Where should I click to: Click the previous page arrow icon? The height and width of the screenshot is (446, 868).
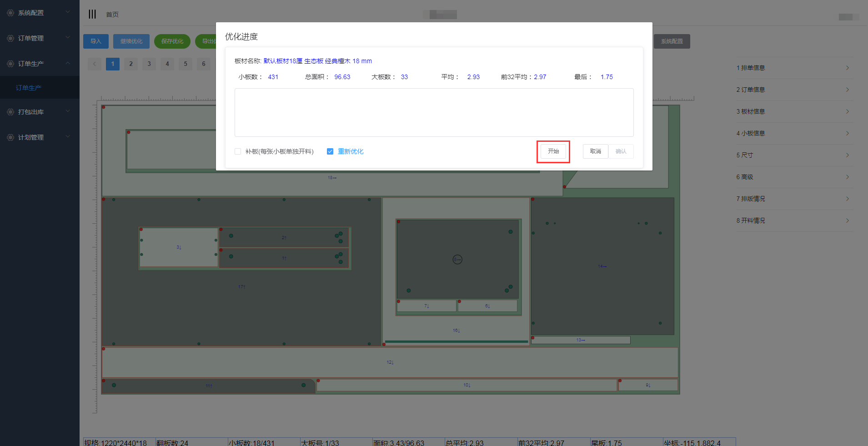(x=95, y=64)
